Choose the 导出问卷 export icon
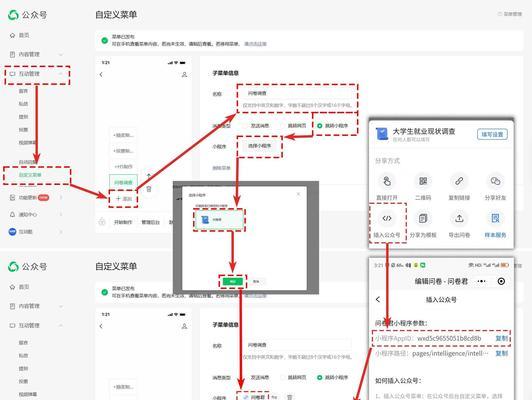532x400 pixels. (459, 218)
